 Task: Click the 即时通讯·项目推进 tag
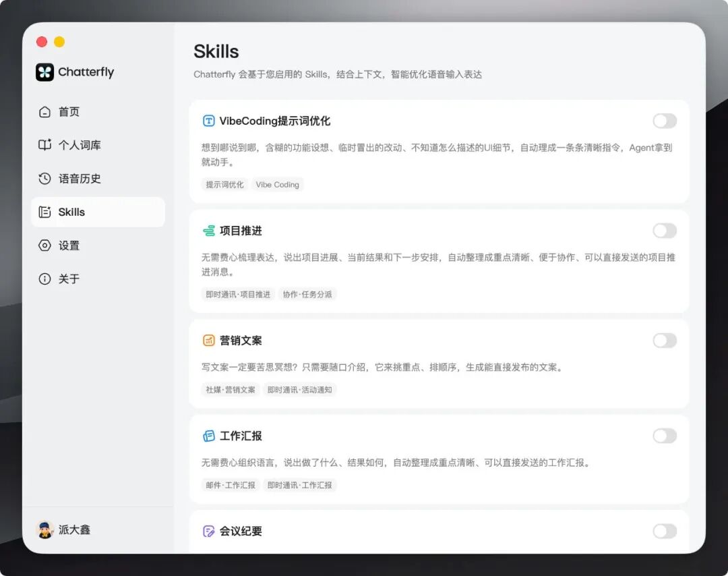238,294
